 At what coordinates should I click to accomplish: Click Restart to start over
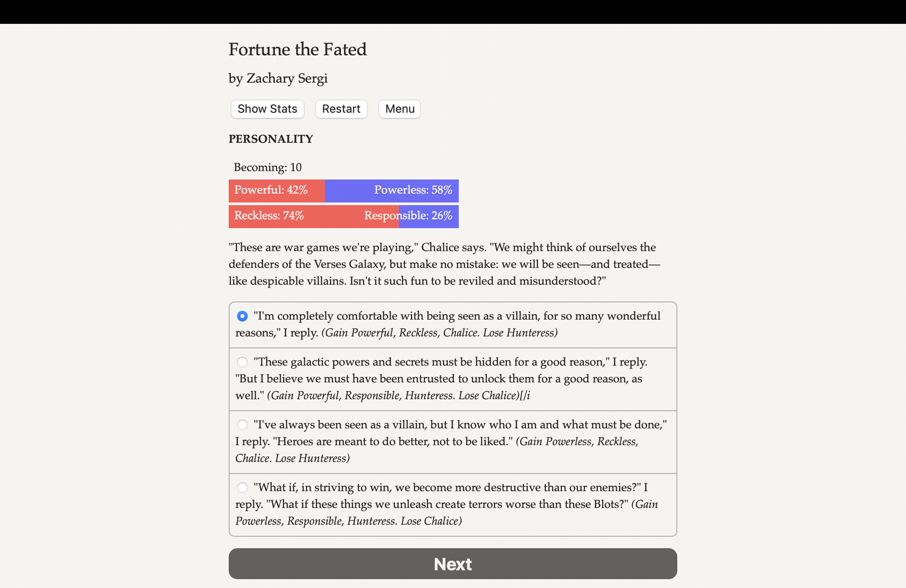tap(341, 109)
